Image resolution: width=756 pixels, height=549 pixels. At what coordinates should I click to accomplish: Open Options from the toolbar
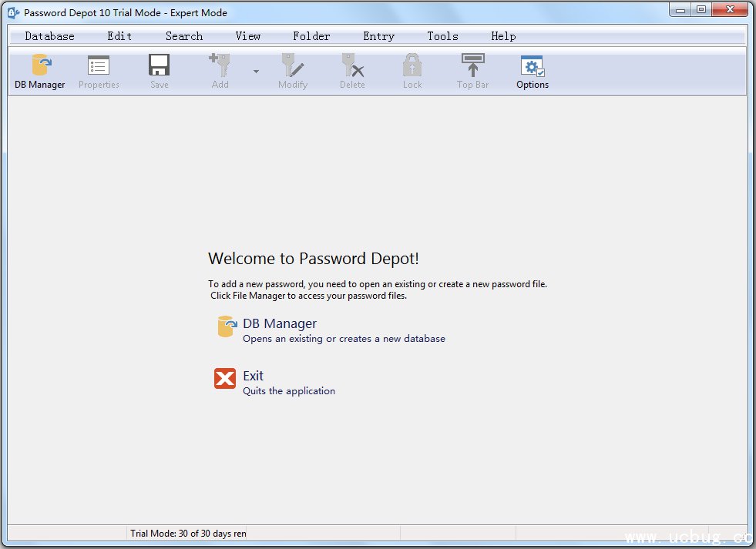point(533,72)
